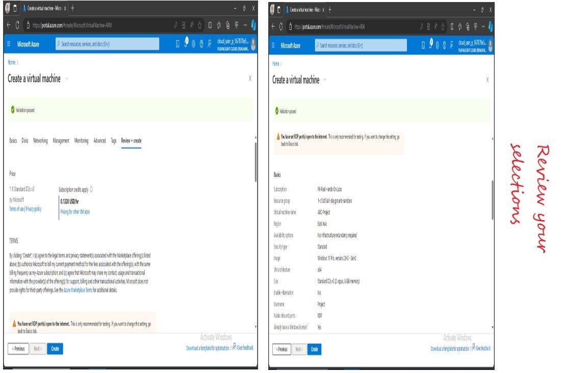The image size is (588, 373).
Task: Click the 0.1320 USD/hr price value
Action: point(69,201)
